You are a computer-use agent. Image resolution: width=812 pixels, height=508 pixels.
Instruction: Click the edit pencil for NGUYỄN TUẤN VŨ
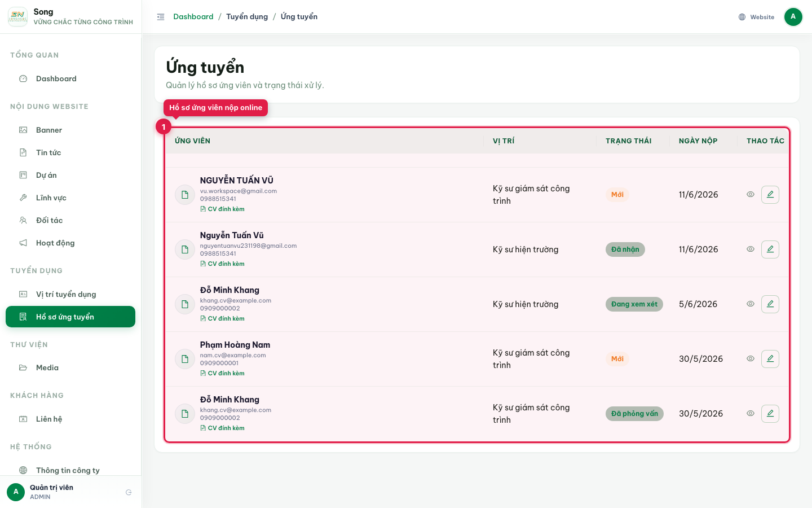(x=770, y=195)
